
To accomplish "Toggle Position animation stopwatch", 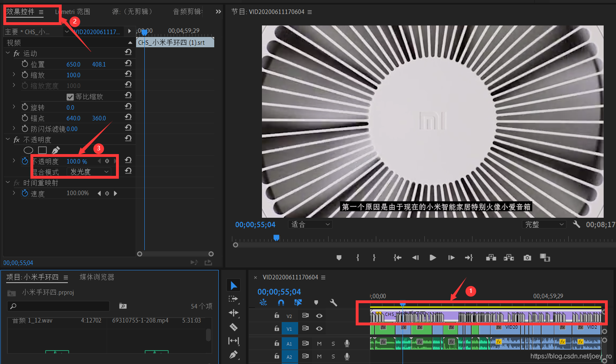I will [25, 64].
